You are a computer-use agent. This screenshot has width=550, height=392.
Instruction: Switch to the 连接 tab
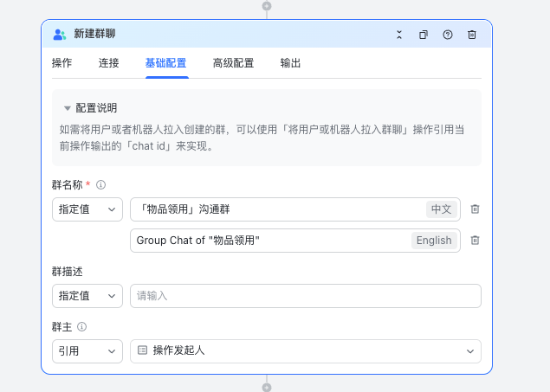(x=109, y=63)
